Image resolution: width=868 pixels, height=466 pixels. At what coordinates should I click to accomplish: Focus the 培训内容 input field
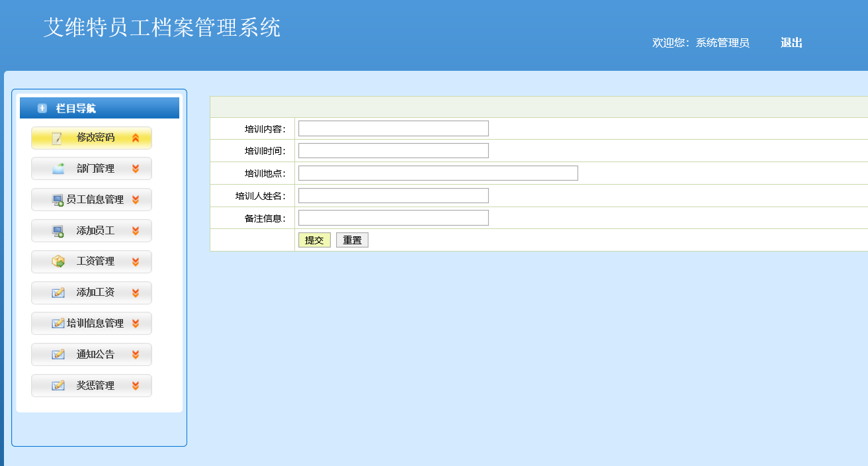click(394, 128)
